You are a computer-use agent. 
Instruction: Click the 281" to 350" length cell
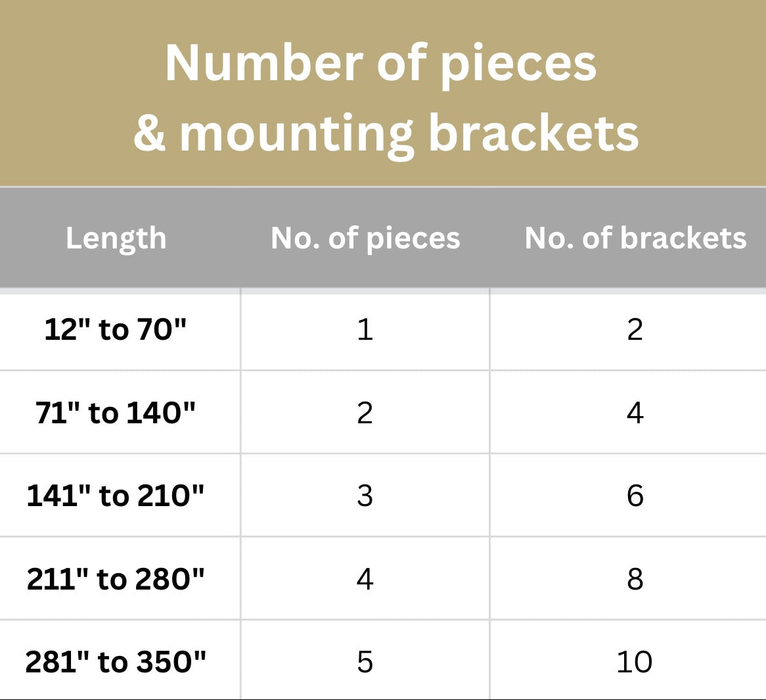coord(116,662)
